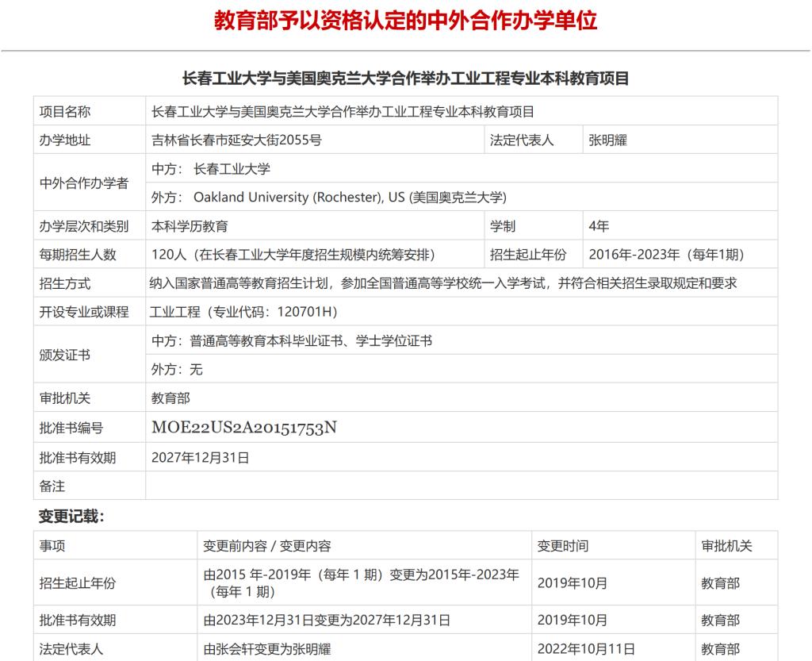Click the 变更记载 section heading
The image size is (812, 661).
point(71,517)
